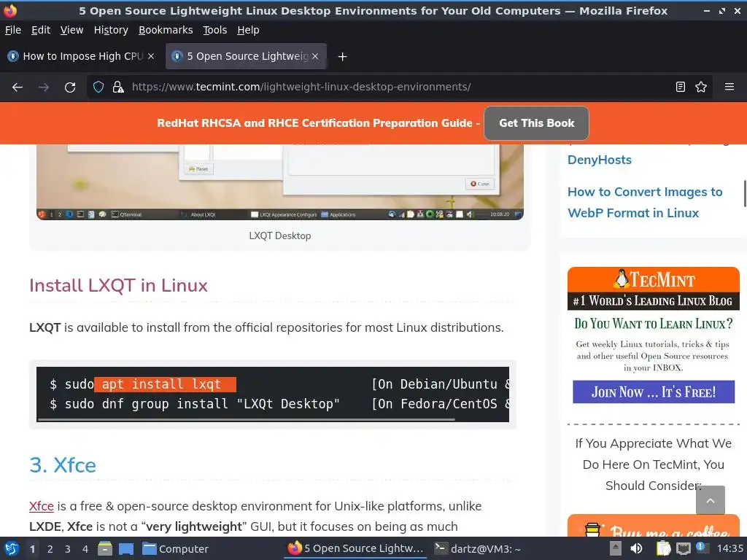Open the volume control tray icon

[636, 548]
